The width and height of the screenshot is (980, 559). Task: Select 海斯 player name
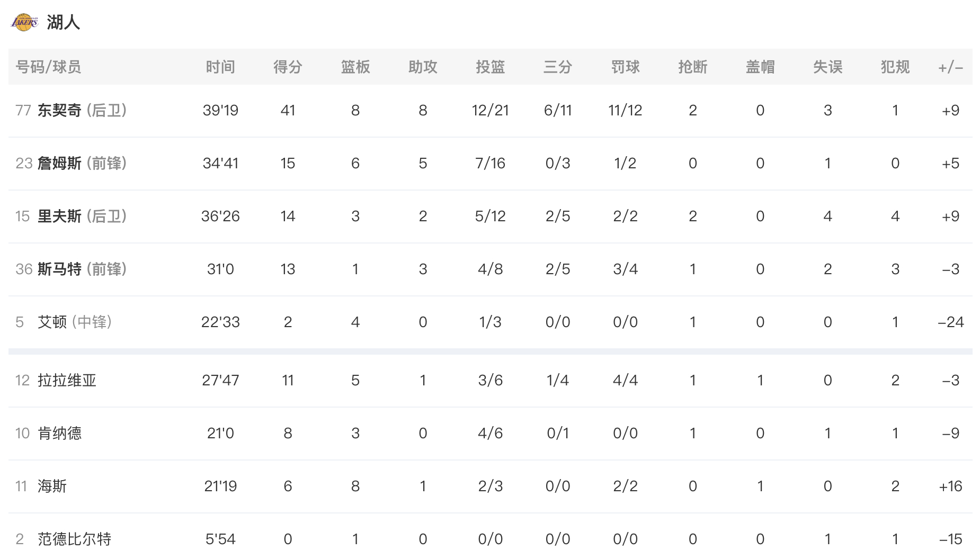(x=52, y=486)
